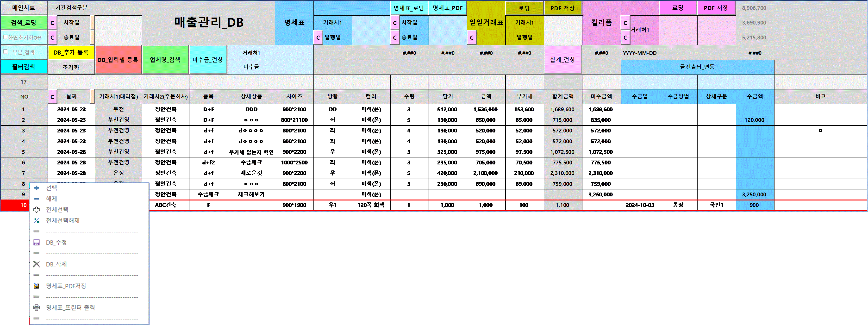Enable the 부분_검색 checkbox
This screenshot has width=868, height=325.
[5, 52]
